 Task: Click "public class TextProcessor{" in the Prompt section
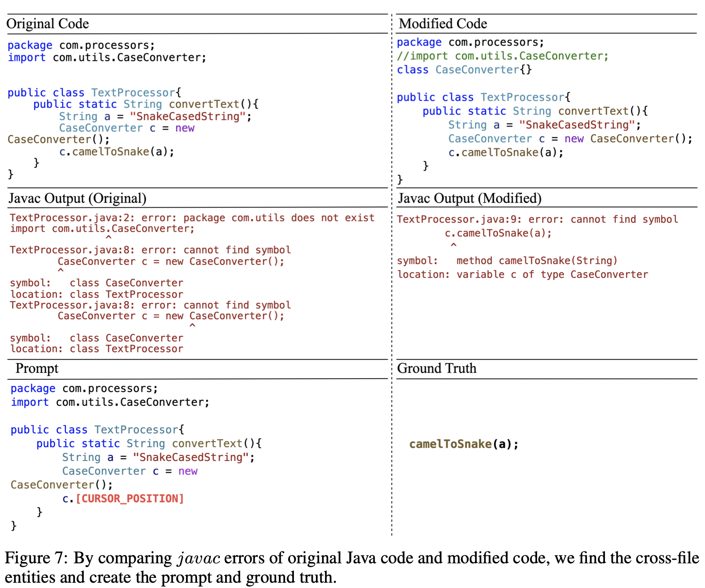click(97, 430)
